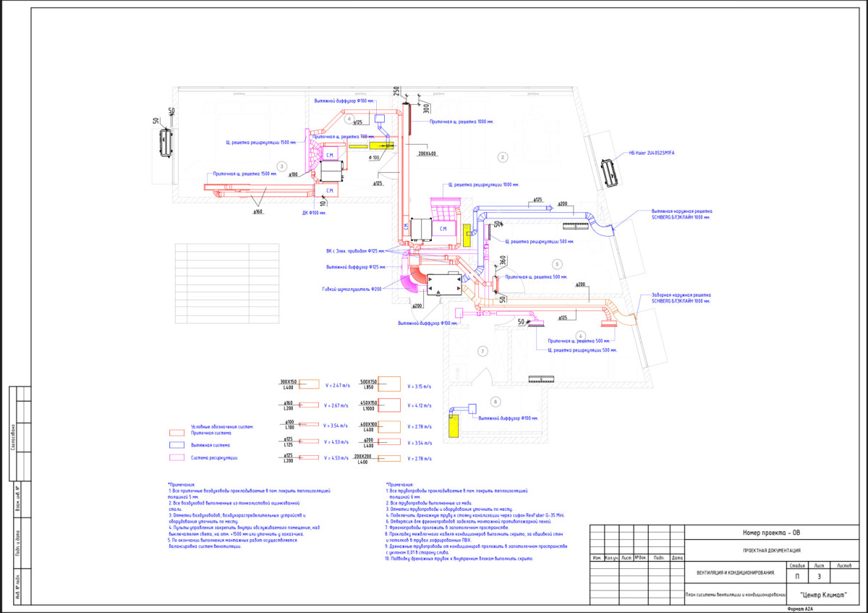Viewport: 868px width, 613px height.
Task: Select 'Щ. решетка рециркуляции 1000 мм.' label
Action: pos(484,185)
